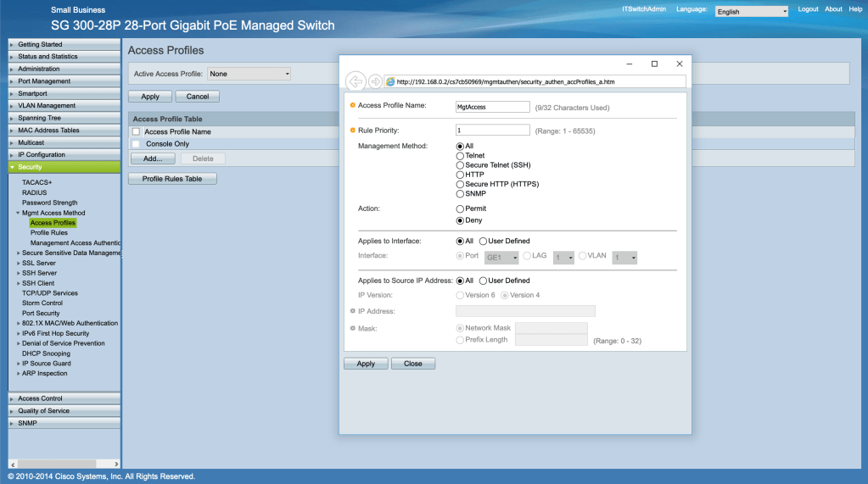Open the Language selection dropdown
The image size is (868, 484).
(751, 12)
